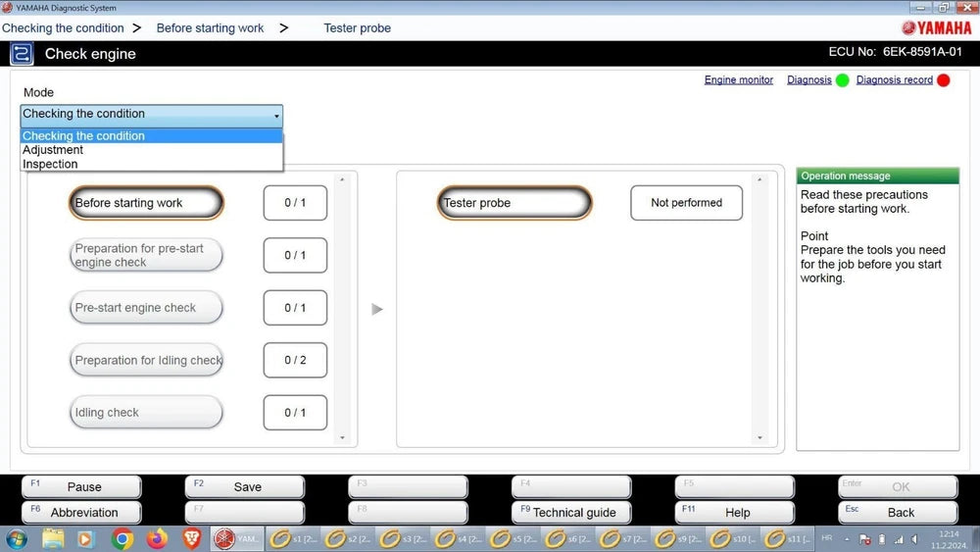Open the Diagnosis record link
The image size is (980, 552).
tap(894, 80)
